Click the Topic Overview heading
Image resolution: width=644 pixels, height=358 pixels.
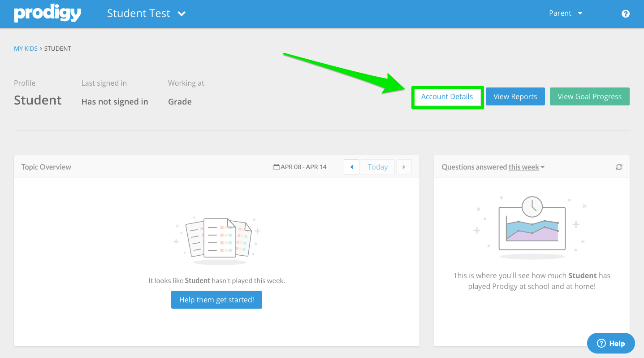click(x=46, y=167)
